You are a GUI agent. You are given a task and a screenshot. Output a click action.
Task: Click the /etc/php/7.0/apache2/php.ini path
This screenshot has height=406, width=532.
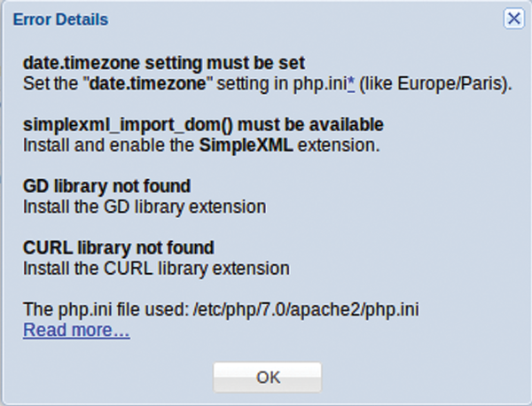click(x=306, y=311)
